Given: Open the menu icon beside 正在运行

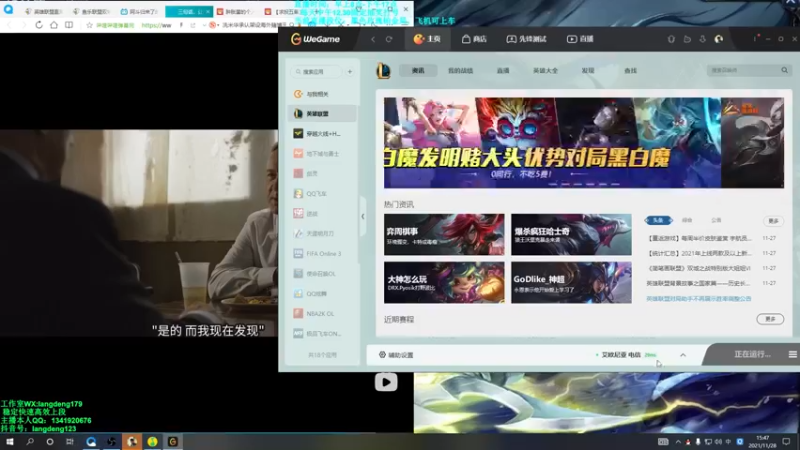Looking at the screenshot, I should pyautogui.click(x=792, y=354).
